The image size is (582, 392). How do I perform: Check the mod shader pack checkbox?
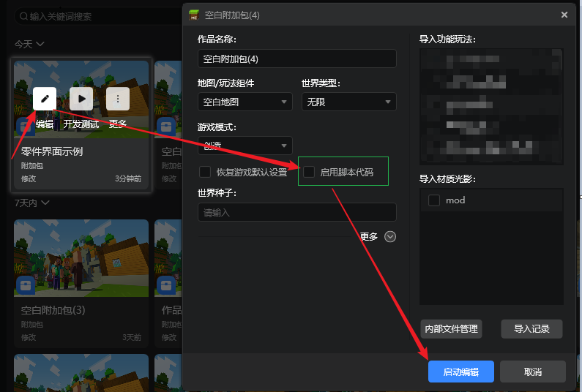pyautogui.click(x=434, y=200)
